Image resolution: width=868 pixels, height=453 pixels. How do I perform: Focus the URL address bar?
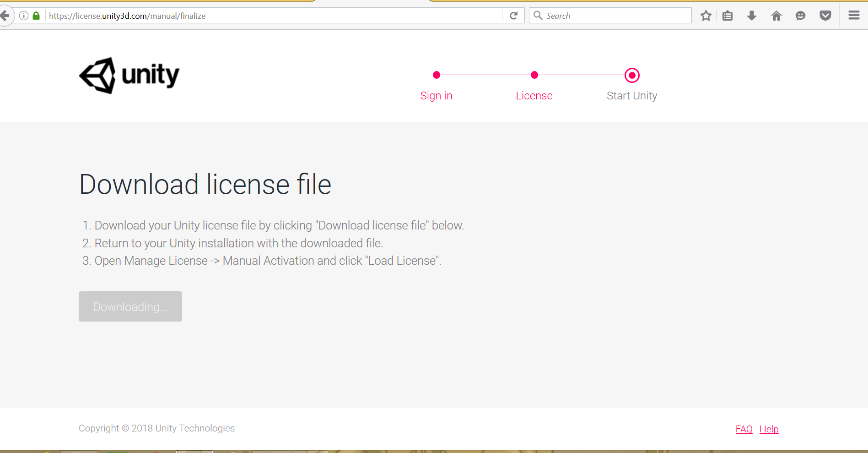[x=275, y=16]
